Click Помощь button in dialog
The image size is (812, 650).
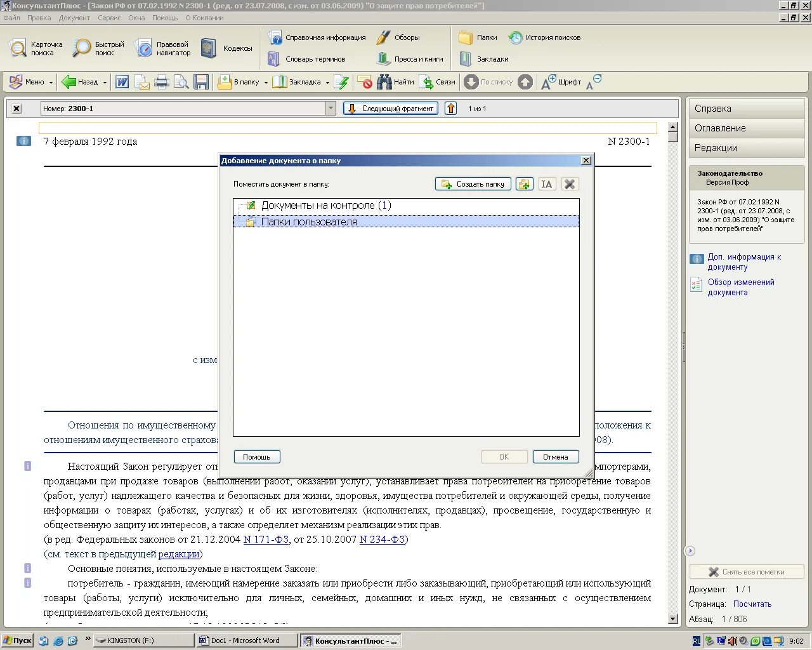tap(257, 457)
